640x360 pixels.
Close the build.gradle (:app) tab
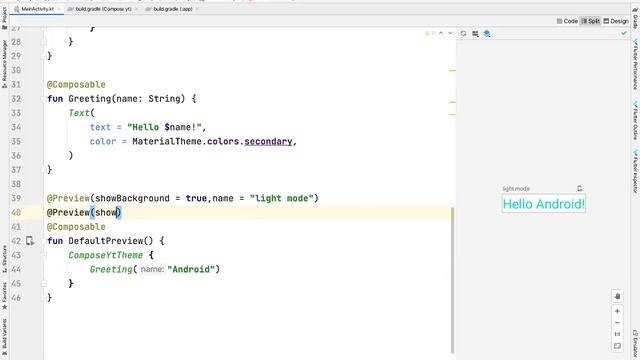pos(197,9)
